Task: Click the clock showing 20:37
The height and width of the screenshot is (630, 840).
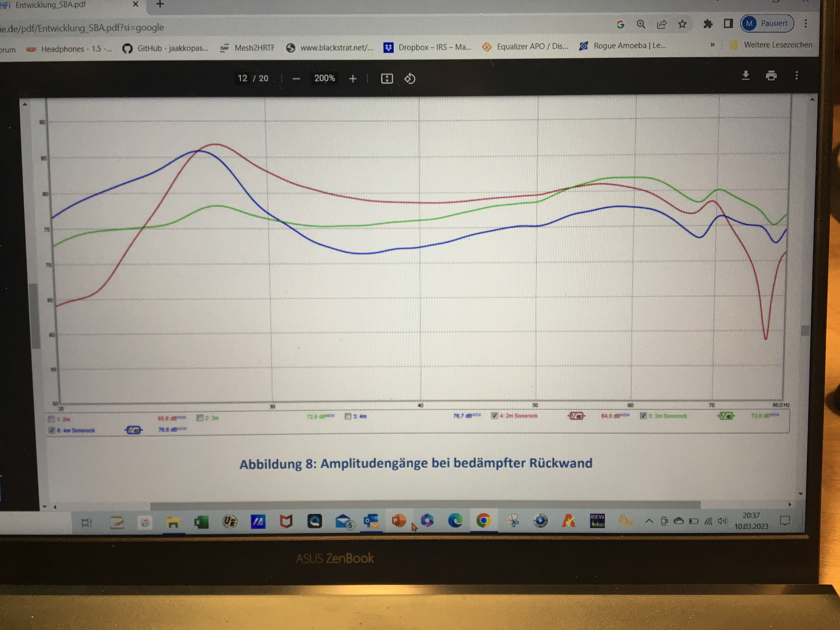Action: [751, 515]
